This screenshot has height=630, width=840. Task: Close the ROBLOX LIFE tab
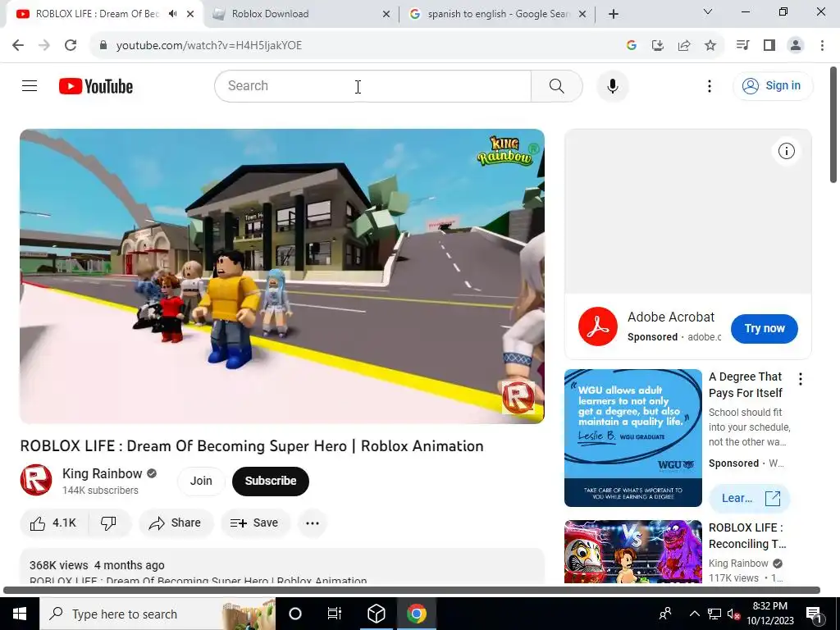(190, 14)
